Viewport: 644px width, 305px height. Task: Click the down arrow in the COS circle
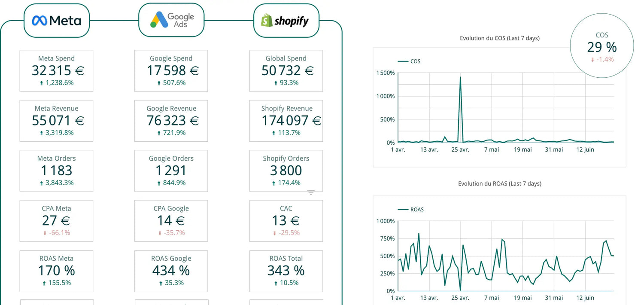point(593,60)
